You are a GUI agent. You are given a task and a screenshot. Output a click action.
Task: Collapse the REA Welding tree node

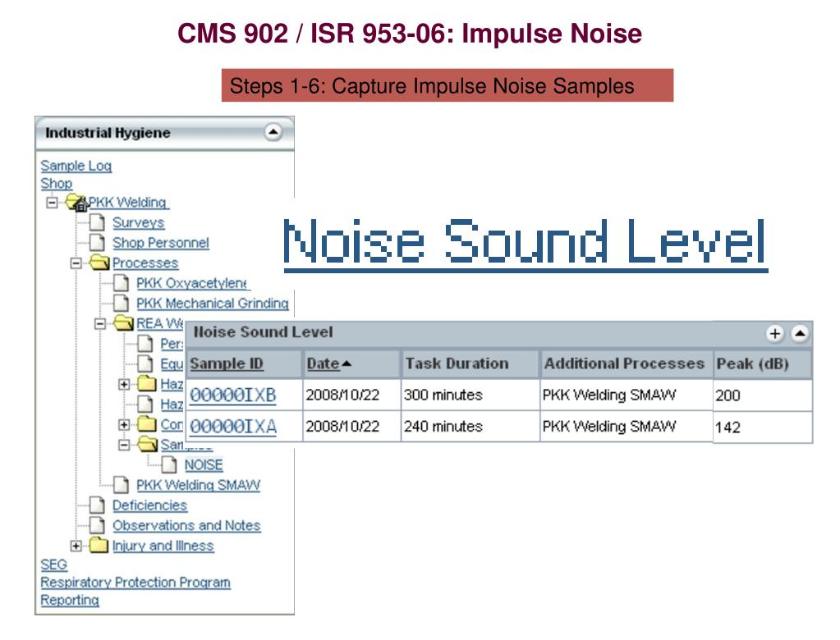pos(100,324)
